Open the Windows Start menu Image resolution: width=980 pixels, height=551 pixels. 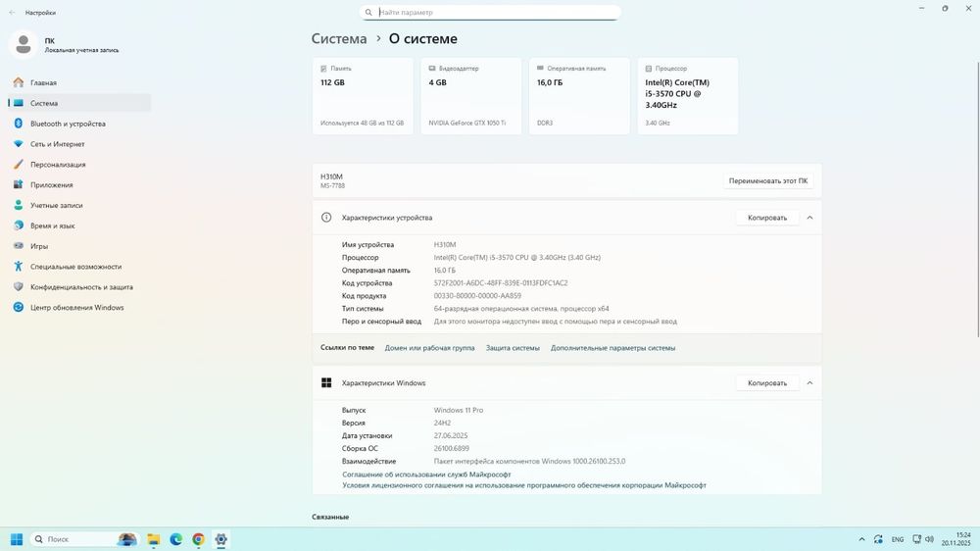(x=17, y=539)
